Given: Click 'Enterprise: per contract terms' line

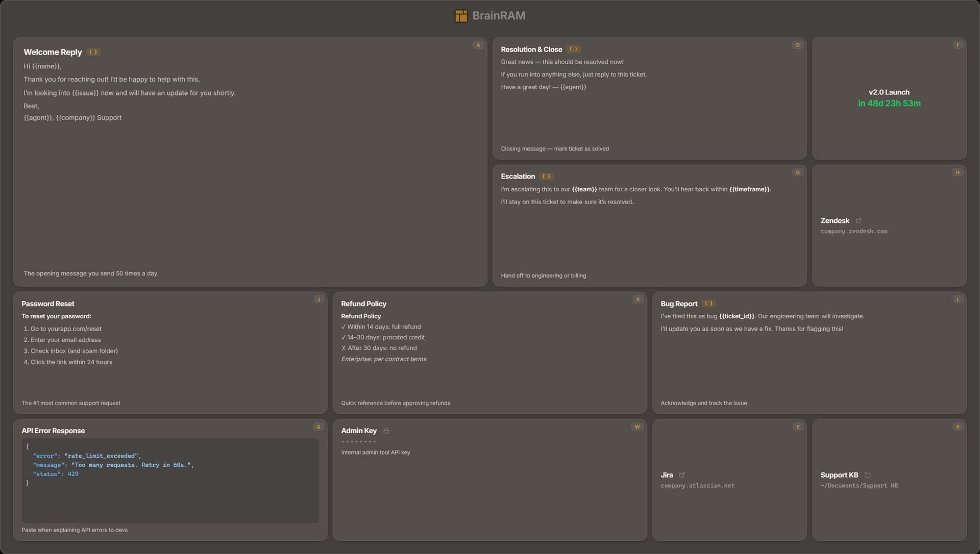Looking at the screenshot, I should [x=384, y=359].
